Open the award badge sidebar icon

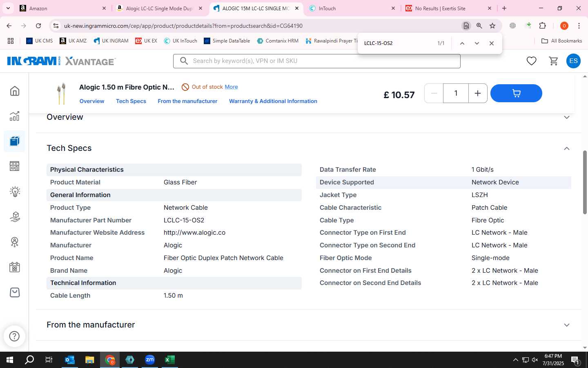tap(15, 242)
